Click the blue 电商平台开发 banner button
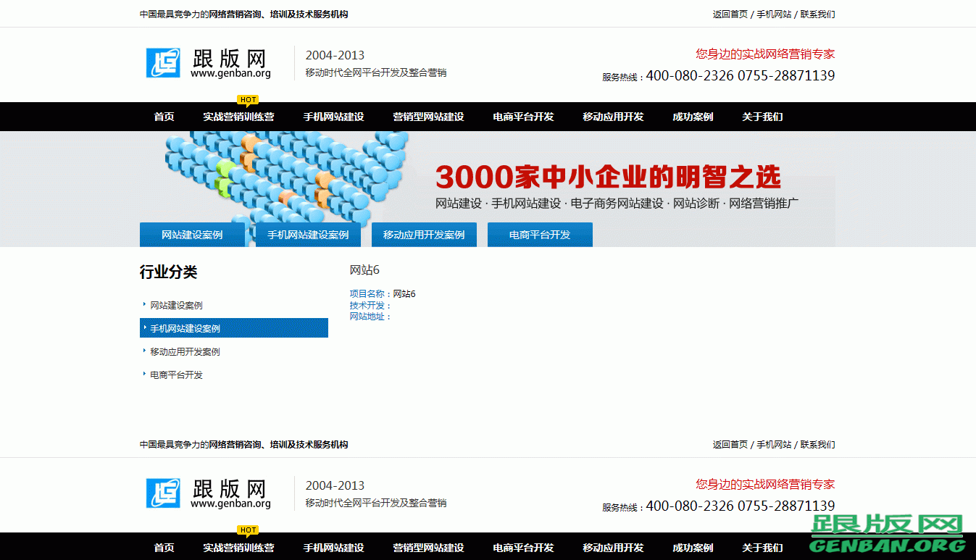976x560 pixels. tap(540, 234)
